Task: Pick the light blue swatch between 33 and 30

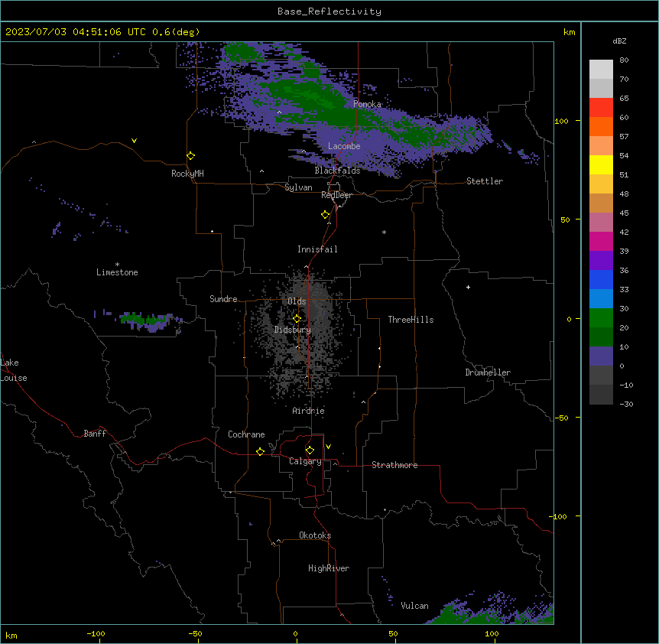Action: pyautogui.click(x=601, y=299)
